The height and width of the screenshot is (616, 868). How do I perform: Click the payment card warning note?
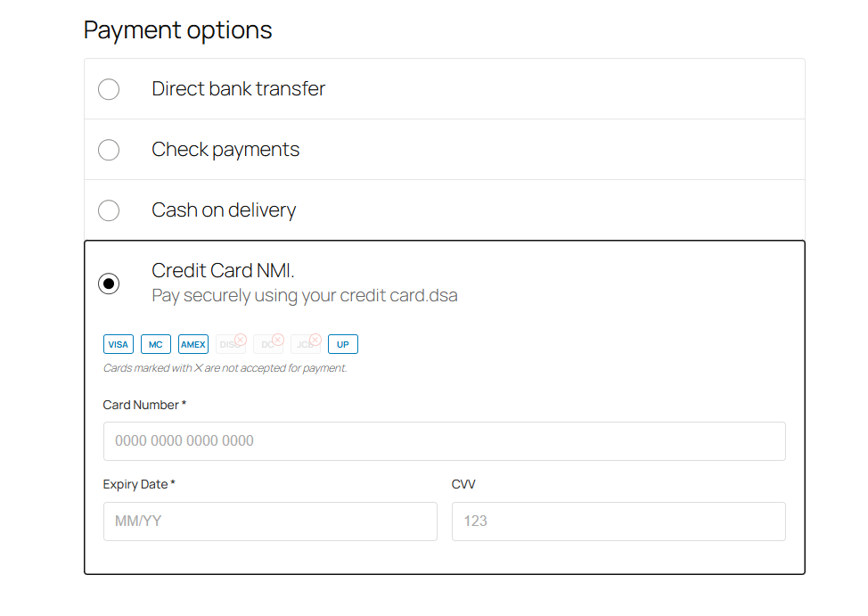pos(225,367)
